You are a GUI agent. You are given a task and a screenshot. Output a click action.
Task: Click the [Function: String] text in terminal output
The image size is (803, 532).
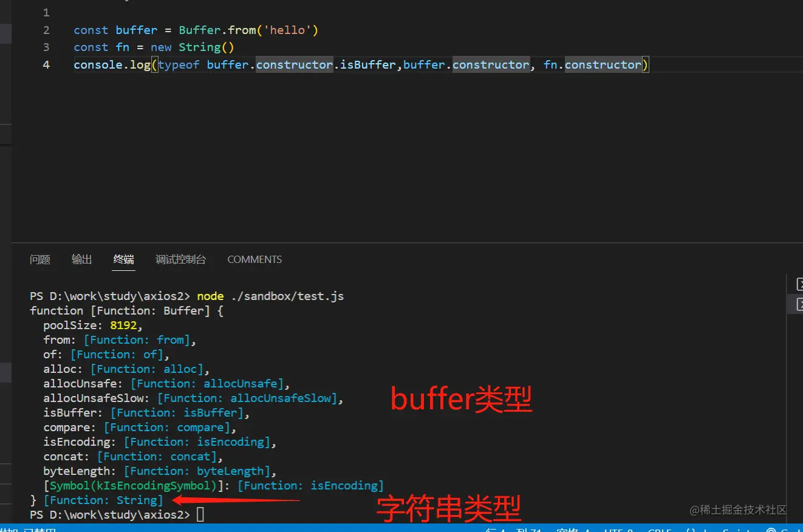click(103, 500)
